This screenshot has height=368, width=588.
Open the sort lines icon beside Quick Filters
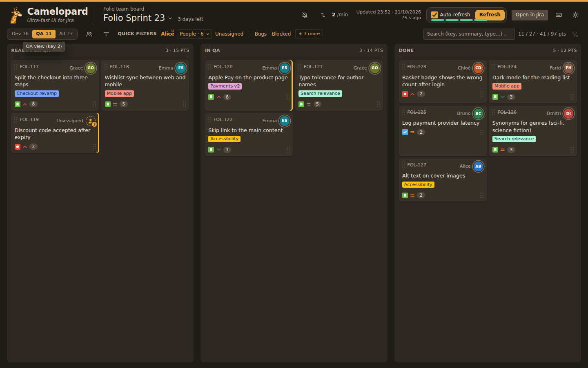click(x=106, y=34)
